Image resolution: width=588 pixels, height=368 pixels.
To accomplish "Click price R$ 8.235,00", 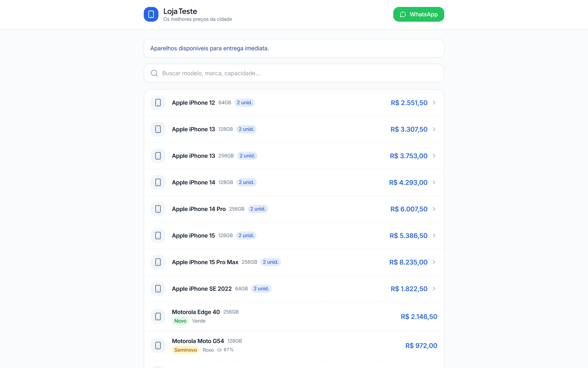I will coord(409,262).
